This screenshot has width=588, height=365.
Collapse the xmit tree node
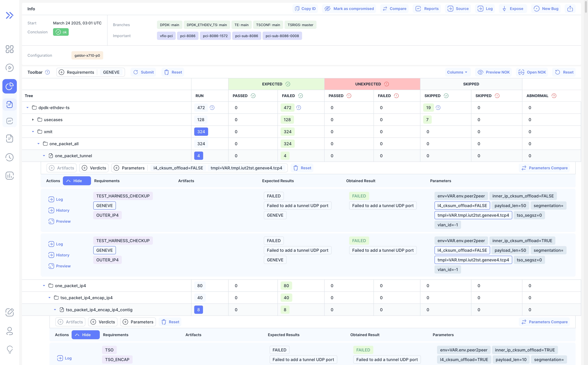33,132
